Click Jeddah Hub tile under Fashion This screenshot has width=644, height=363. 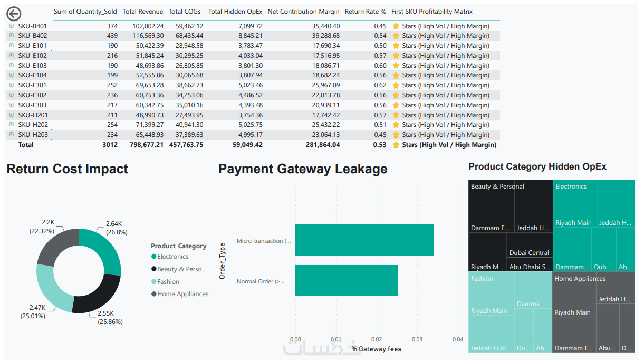pos(491,333)
